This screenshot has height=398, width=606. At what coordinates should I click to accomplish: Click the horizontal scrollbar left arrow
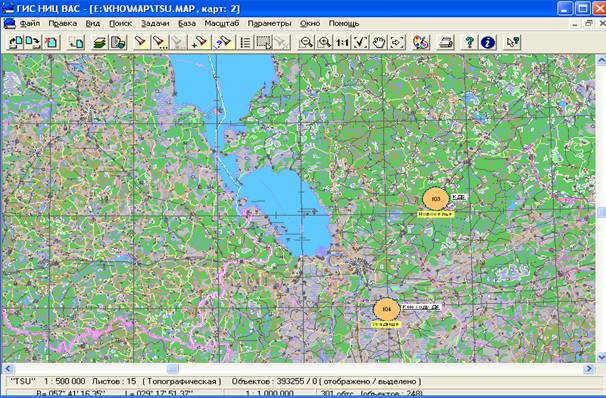(x=8, y=369)
